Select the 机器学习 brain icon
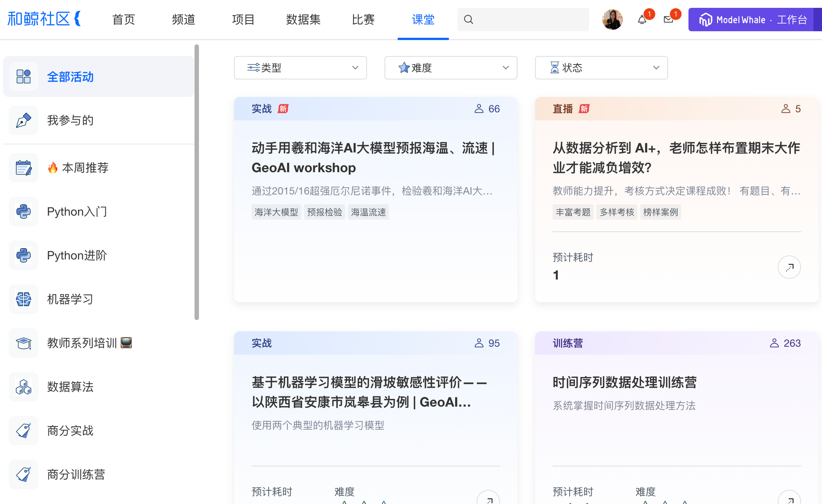 coord(23,299)
